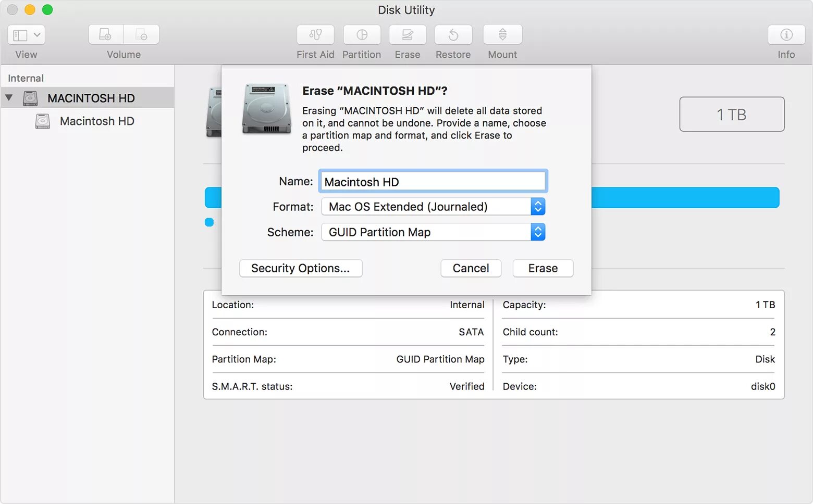Cancel the erase dialog

[471, 268]
